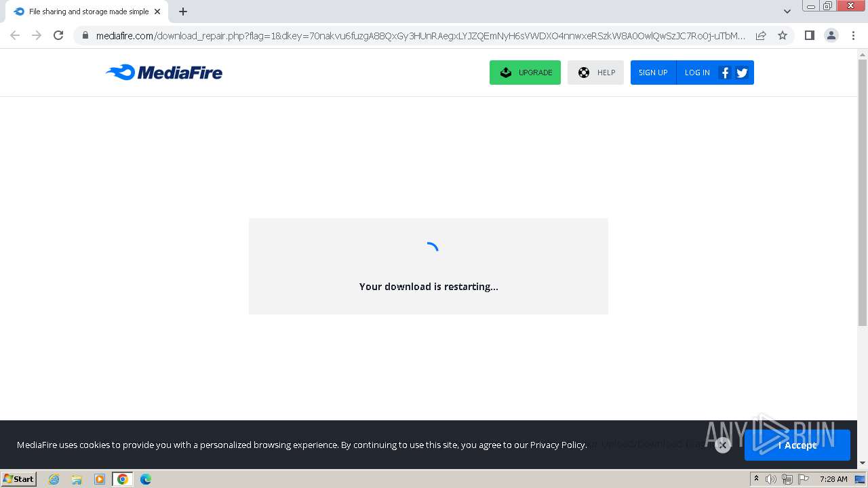Open the network tray icon
The height and width of the screenshot is (488, 868).
(x=787, y=479)
